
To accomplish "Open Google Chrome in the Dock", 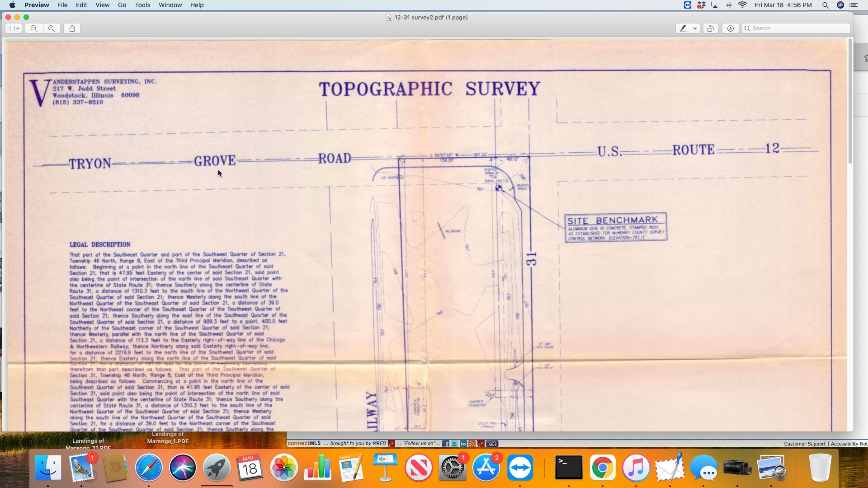I will click(x=602, y=468).
